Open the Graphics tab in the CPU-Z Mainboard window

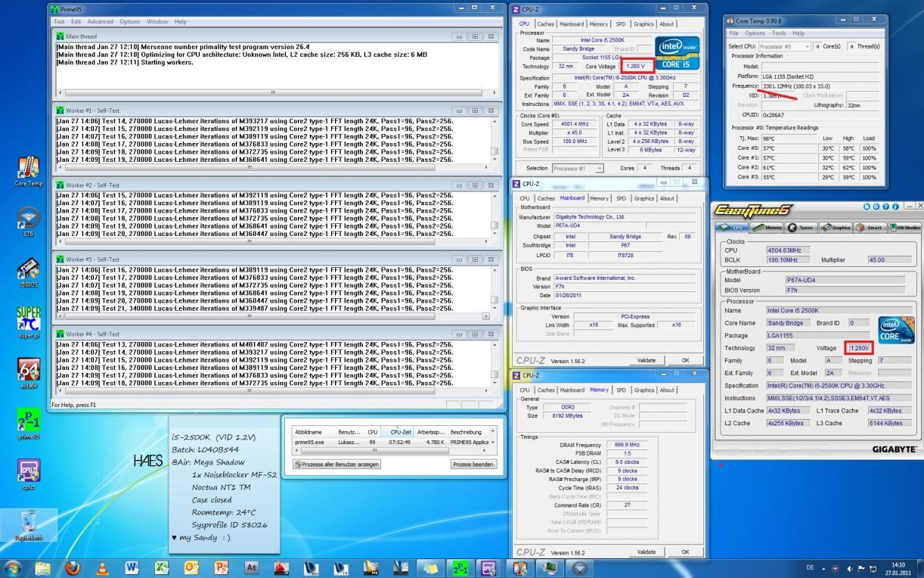point(644,198)
